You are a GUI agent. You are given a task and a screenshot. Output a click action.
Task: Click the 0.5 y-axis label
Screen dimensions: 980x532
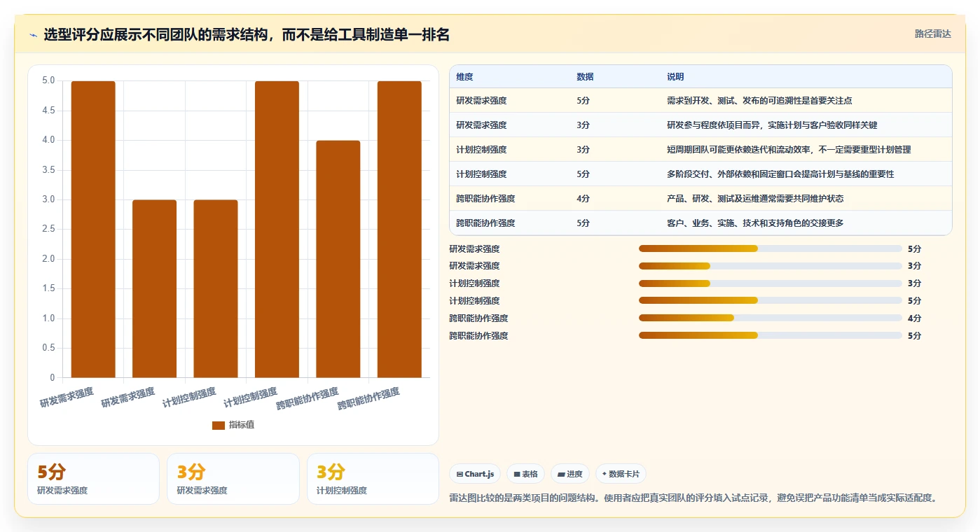[x=48, y=349]
